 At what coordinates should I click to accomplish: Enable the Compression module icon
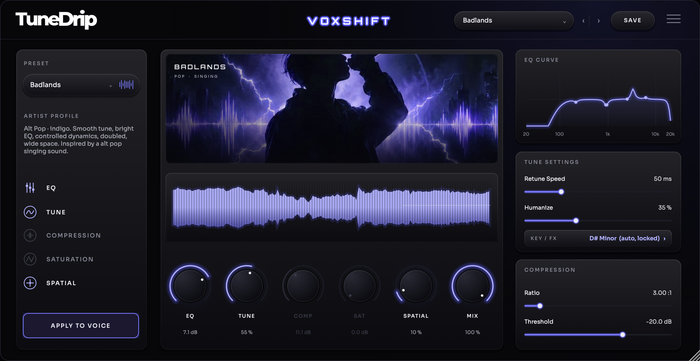(30, 235)
